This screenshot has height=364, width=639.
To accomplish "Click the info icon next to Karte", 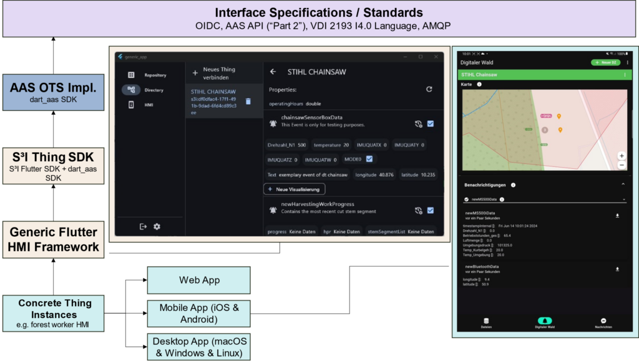I will coord(479,84).
